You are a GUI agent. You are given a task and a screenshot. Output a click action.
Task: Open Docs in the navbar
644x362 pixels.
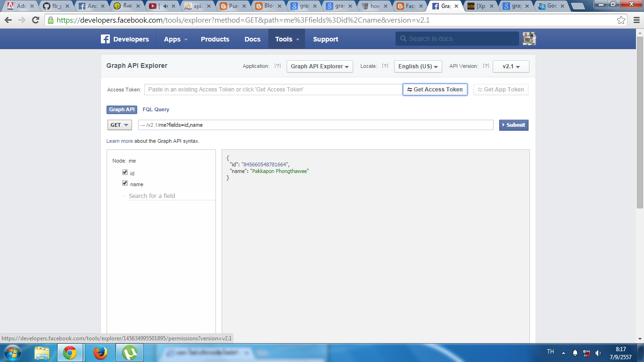point(252,39)
